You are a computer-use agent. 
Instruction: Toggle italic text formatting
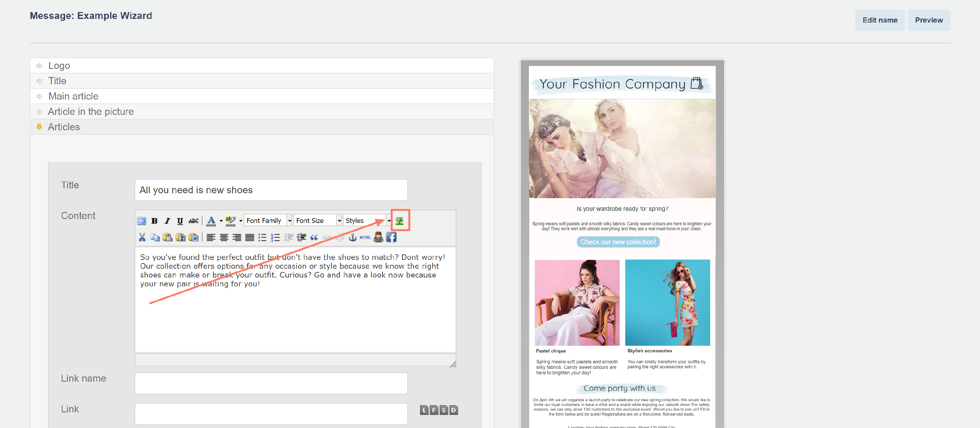(167, 221)
